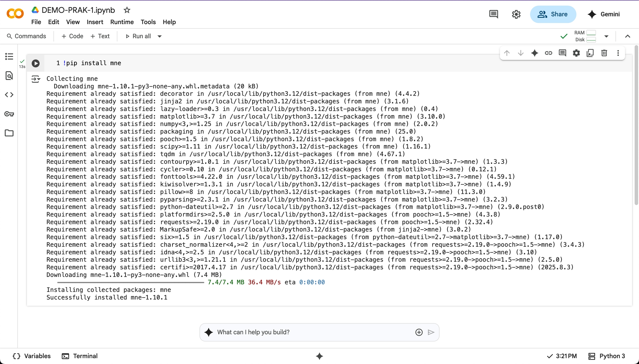Click the copy link to cell icon

(x=548, y=53)
